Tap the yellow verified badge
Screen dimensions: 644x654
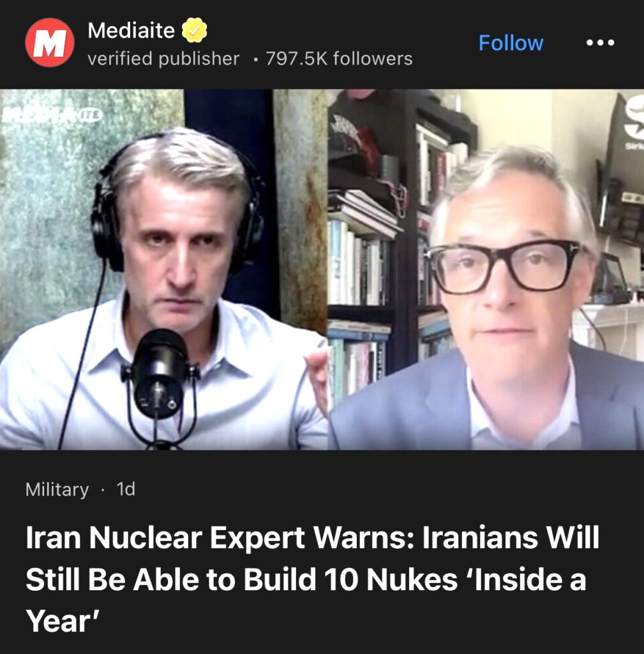click(x=194, y=30)
